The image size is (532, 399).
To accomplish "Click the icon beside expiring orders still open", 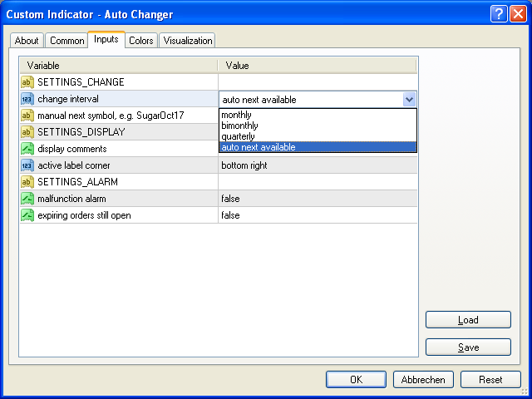I will tap(27, 215).
